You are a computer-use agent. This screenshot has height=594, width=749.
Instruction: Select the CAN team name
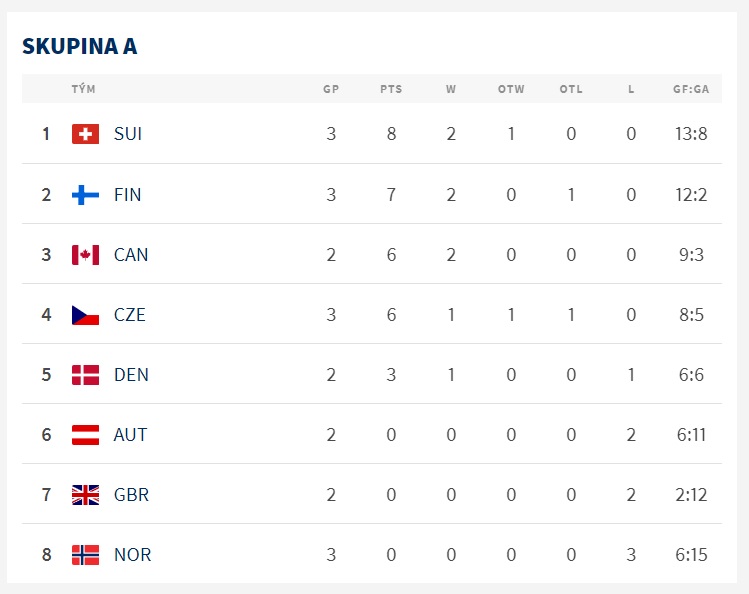[x=131, y=255]
